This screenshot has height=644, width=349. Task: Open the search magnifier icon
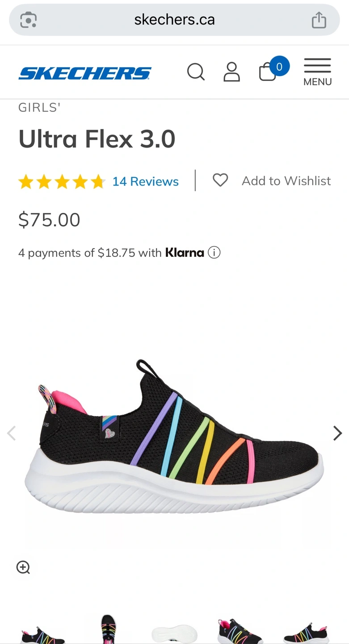pos(196,72)
